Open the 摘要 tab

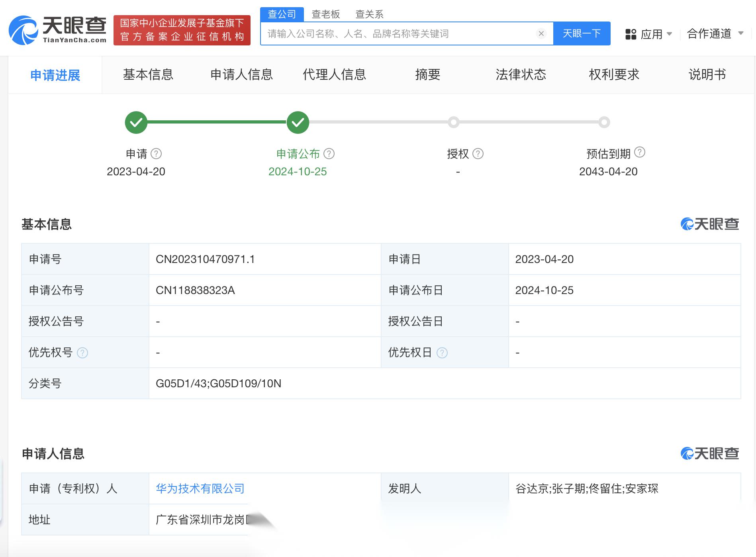point(428,75)
